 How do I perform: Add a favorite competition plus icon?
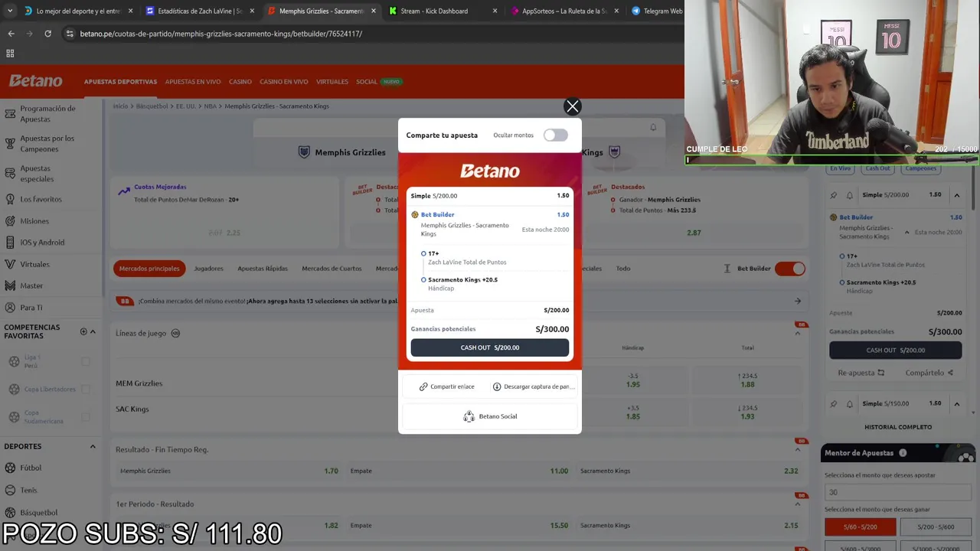pos(83,331)
